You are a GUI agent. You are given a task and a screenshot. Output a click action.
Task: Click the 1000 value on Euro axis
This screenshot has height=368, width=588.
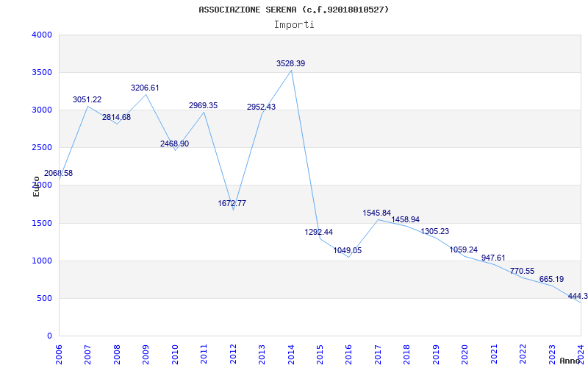pyautogui.click(x=43, y=261)
